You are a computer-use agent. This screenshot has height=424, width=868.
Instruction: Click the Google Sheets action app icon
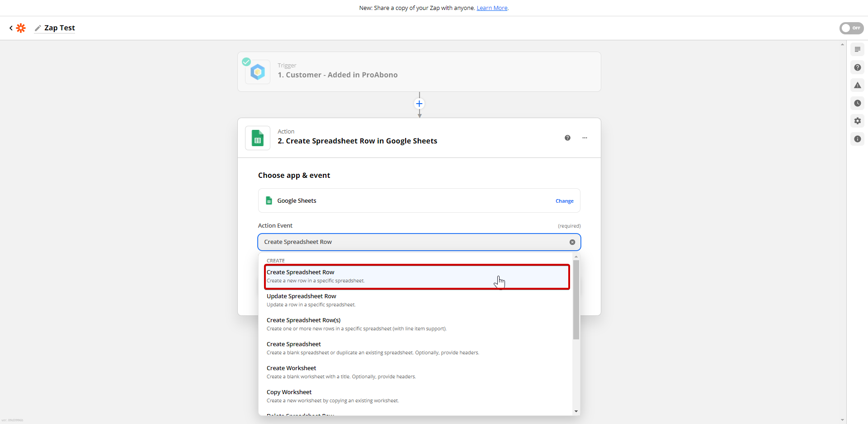258,138
